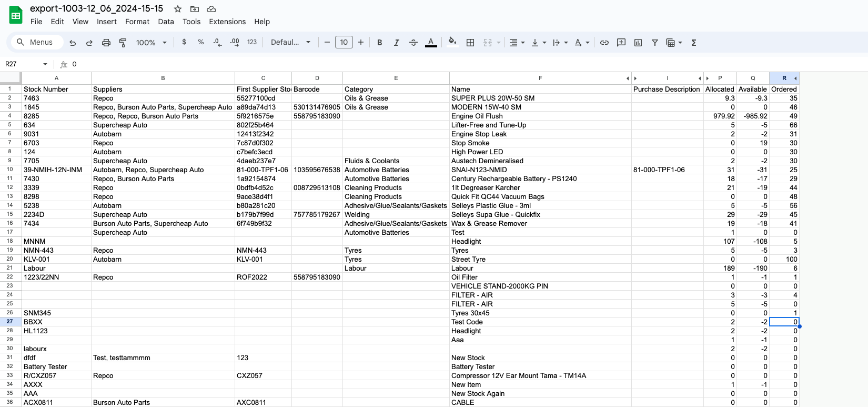This screenshot has width=868, height=407.
Task: Format as percent
Action: [x=201, y=42]
